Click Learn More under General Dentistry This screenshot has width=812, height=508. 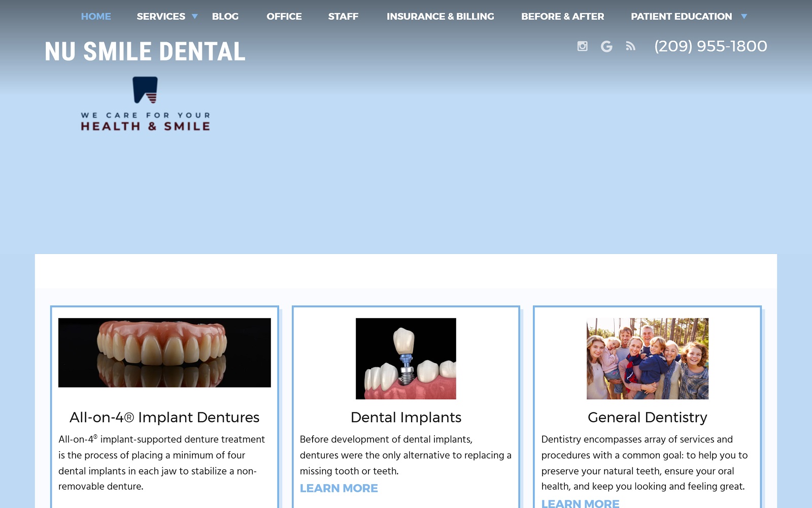click(580, 503)
